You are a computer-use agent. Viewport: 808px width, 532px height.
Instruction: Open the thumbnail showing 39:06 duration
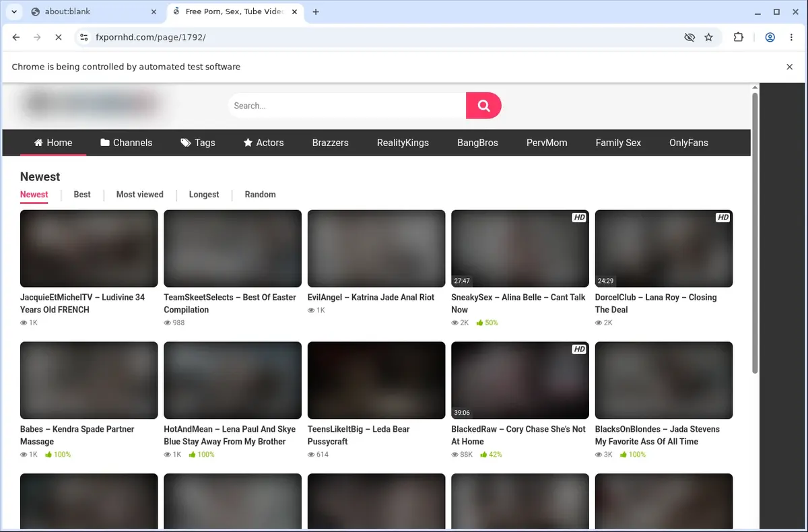(520, 380)
